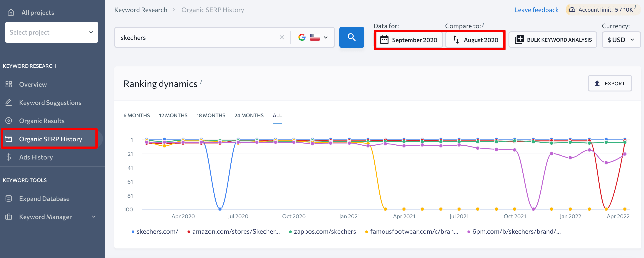Click the Account limit gauge icon
Screen dimensions: 644x258
point(572,10)
